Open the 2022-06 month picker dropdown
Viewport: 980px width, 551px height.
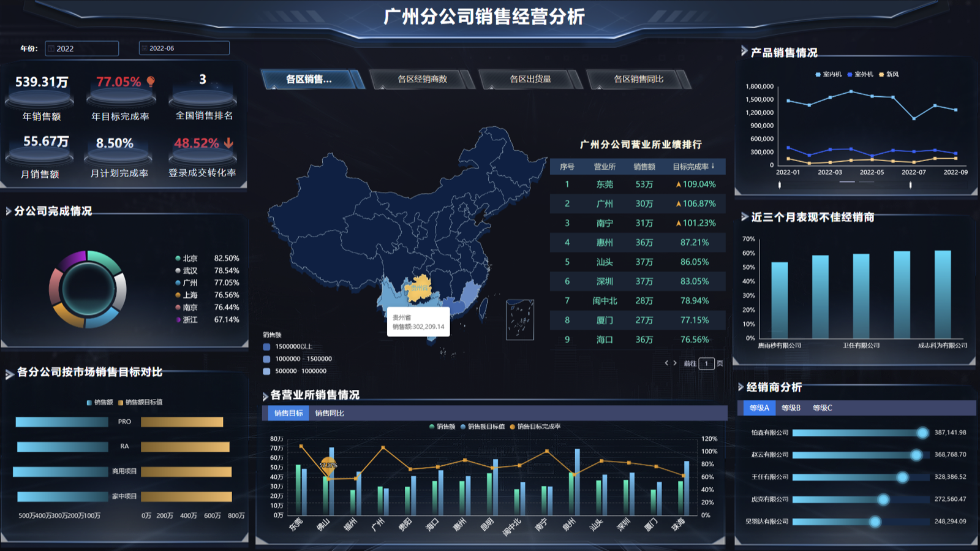[x=184, y=48]
